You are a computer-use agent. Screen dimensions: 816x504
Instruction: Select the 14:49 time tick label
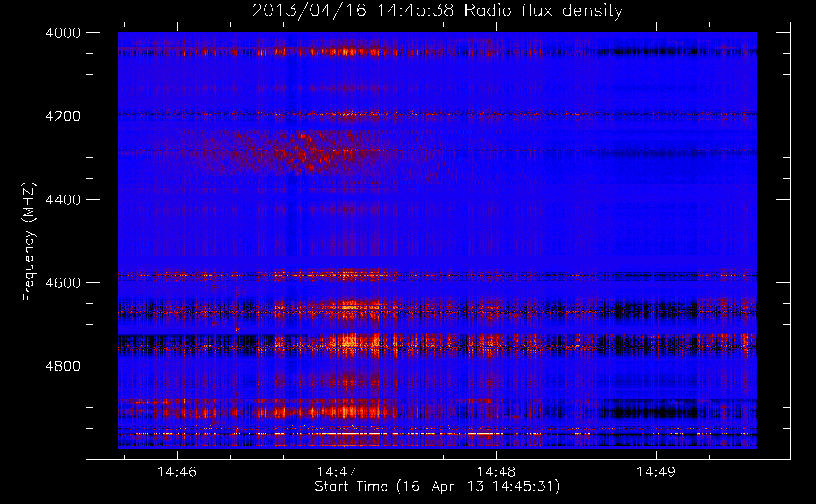(656, 472)
